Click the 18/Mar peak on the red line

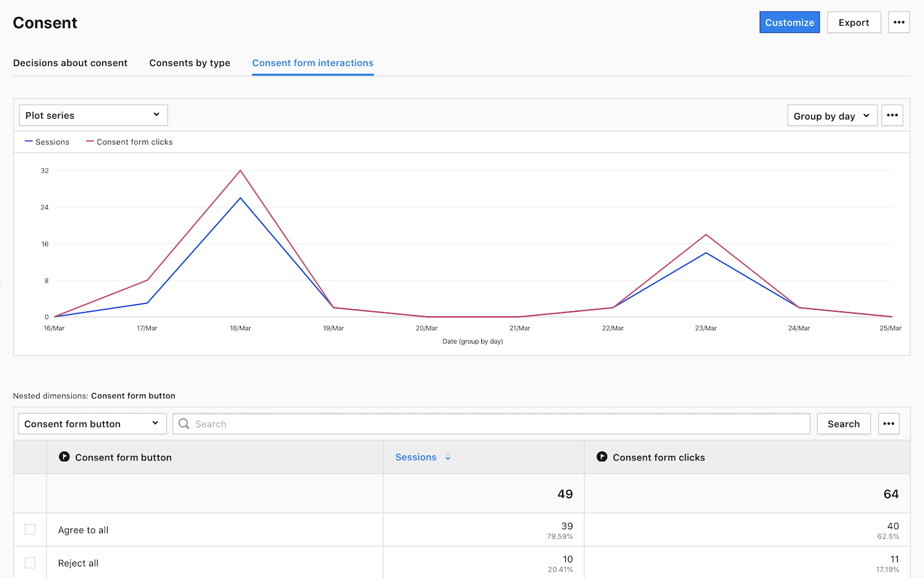[x=241, y=170]
